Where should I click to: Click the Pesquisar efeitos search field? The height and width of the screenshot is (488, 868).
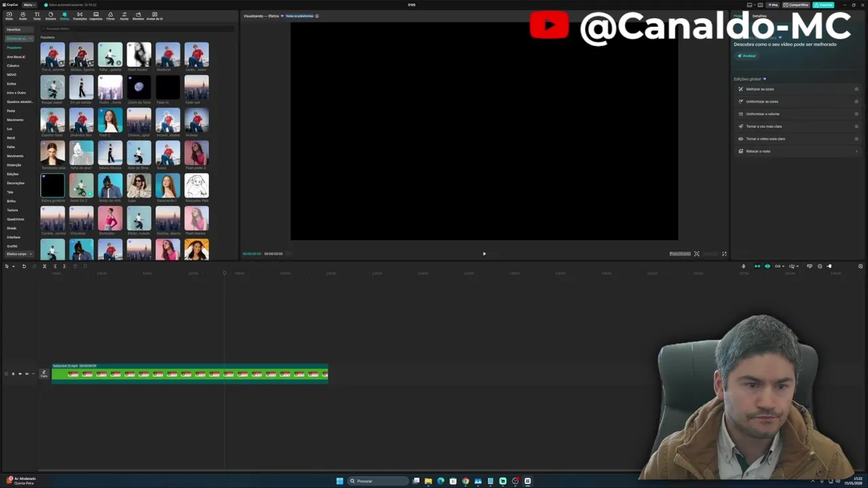(138, 28)
